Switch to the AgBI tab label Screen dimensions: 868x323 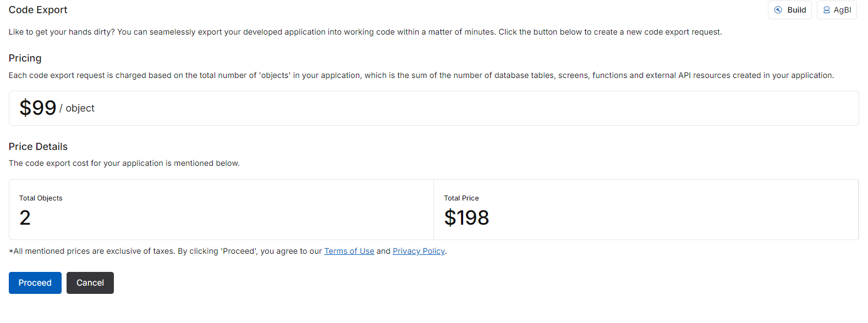[x=842, y=10]
